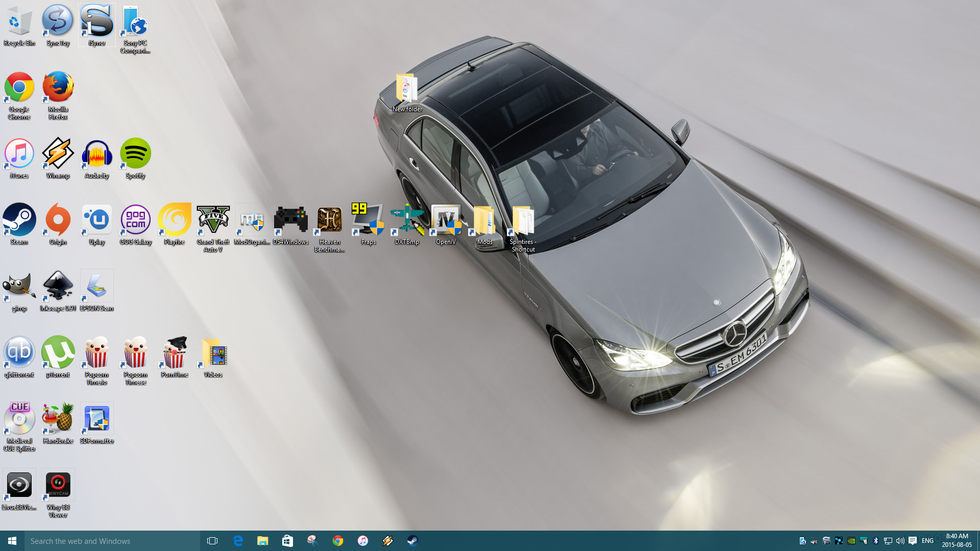This screenshot has height=551, width=980.
Task: Click the Steam desktop icon
Action: (x=19, y=224)
